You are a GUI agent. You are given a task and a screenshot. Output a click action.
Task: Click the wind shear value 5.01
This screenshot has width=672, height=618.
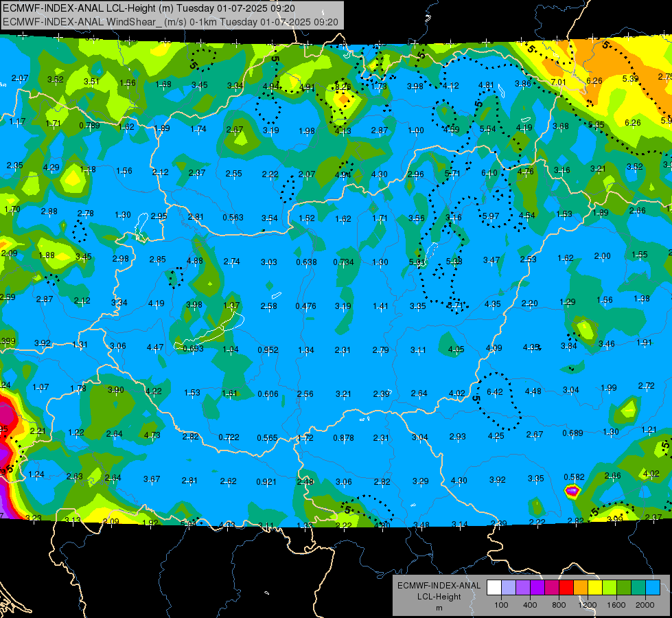(417, 262)
